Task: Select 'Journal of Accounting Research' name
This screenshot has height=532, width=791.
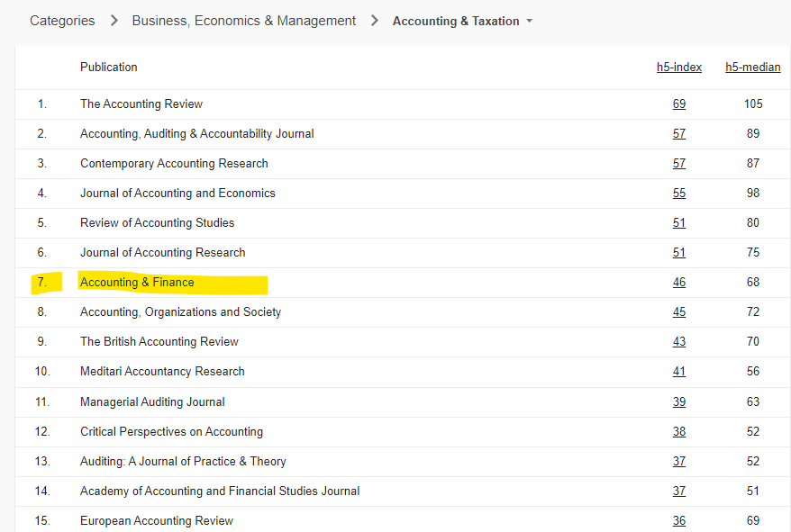Action: (162, 253)
